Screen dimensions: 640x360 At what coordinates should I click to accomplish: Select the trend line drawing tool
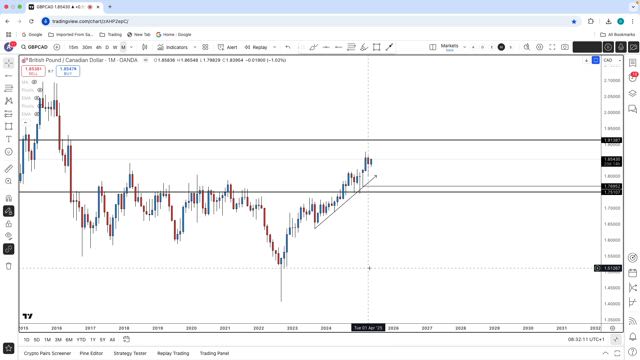tap(8, 76)
